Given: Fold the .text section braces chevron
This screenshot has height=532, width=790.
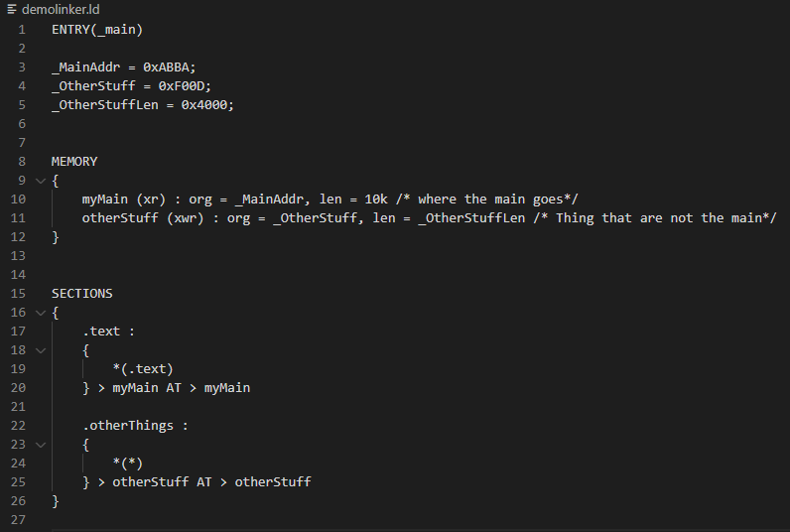Looking at the screenshot, I should pos(41,350).
